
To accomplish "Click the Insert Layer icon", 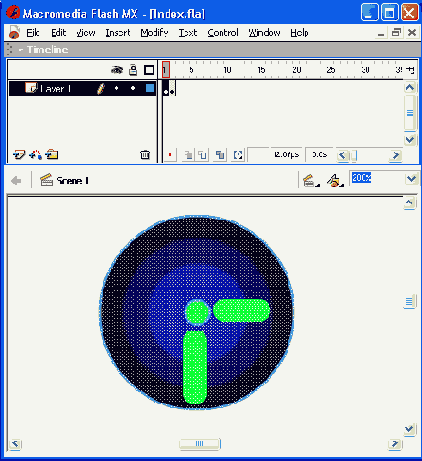I will 19,155.
